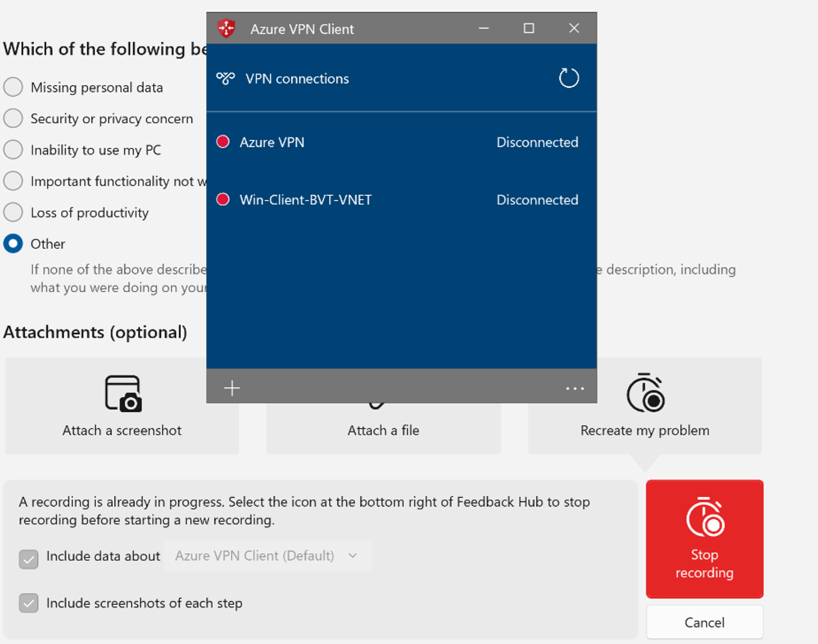Choose Loss of productivity radio button
Screen dimensions: 818x644
tap(13, 212)
